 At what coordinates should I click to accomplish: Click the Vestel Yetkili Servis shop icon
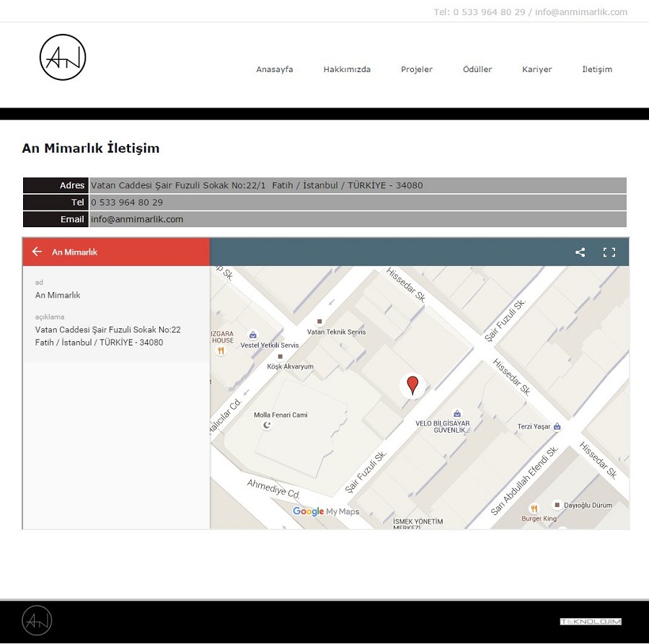[x=253, y=335]
